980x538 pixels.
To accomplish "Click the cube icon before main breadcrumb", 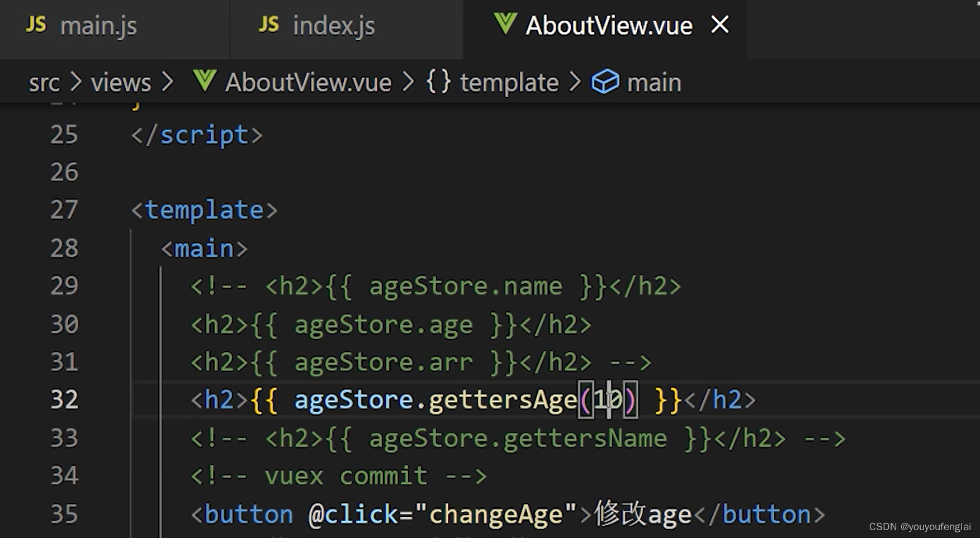I will point(605,82).
